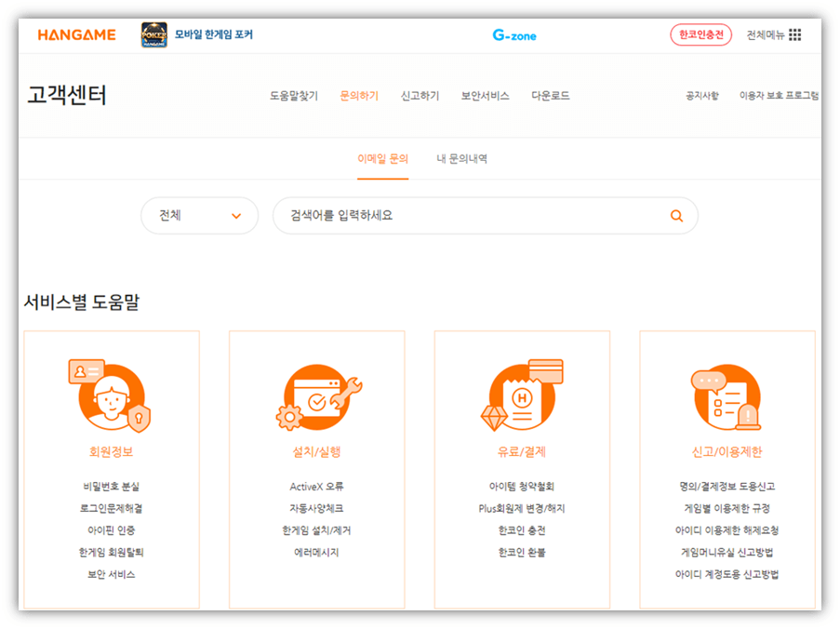Open the 모바일 한게임 포커 app icon
Image resolution: width=840 pixels, height=629 pixels.
153,34
